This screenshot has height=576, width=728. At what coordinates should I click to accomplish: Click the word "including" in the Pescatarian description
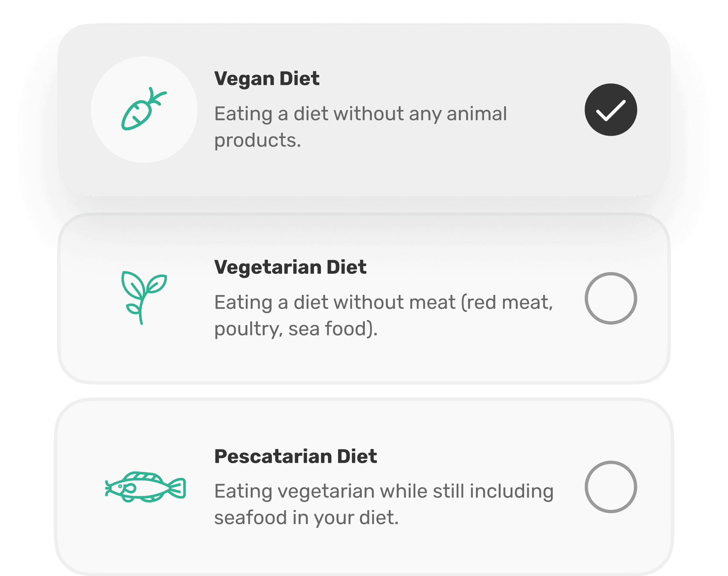pos(512,491)
